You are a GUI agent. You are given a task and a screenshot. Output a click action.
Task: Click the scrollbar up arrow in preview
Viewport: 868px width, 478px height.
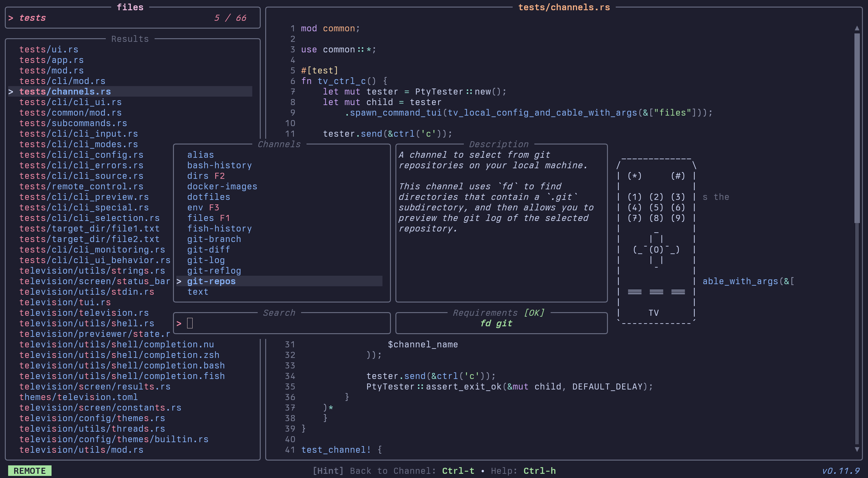[857, 28]
